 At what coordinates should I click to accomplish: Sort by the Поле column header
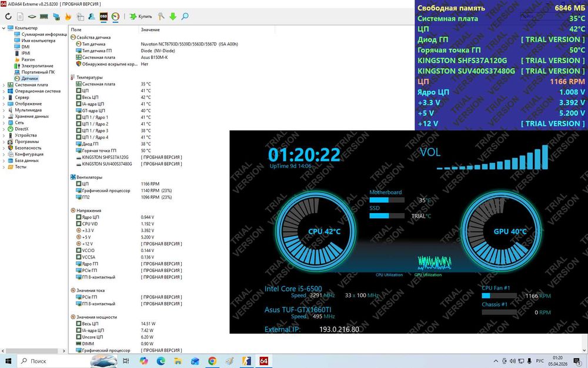click(x=104, y=29)
